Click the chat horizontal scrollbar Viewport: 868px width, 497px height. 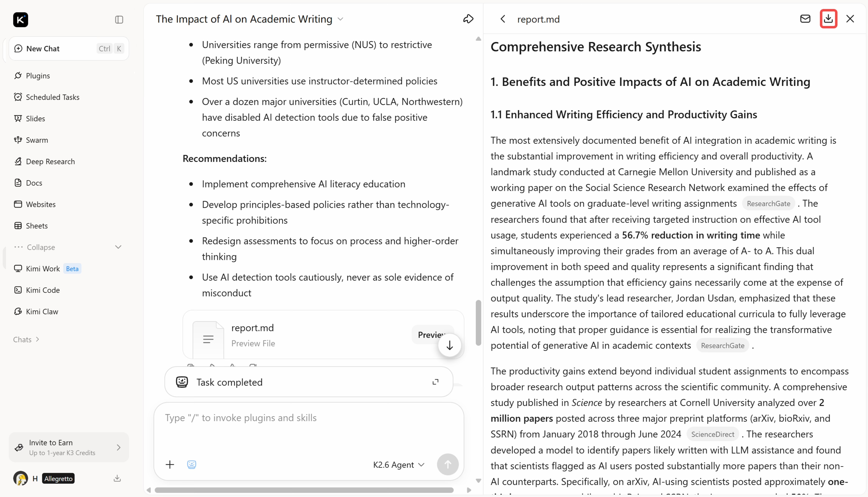tap(304, 490)
